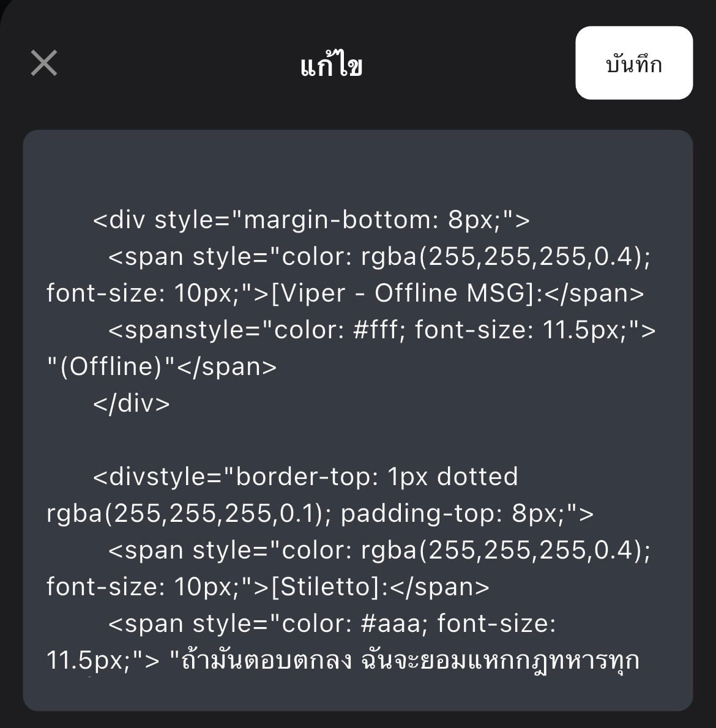Tap the บันทึก save button

click(634, 62)
